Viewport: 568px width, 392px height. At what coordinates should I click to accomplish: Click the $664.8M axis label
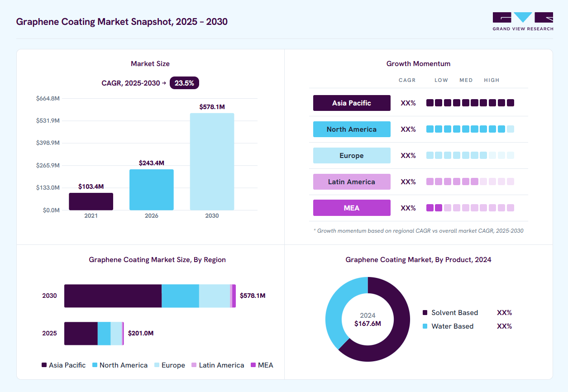48,98
